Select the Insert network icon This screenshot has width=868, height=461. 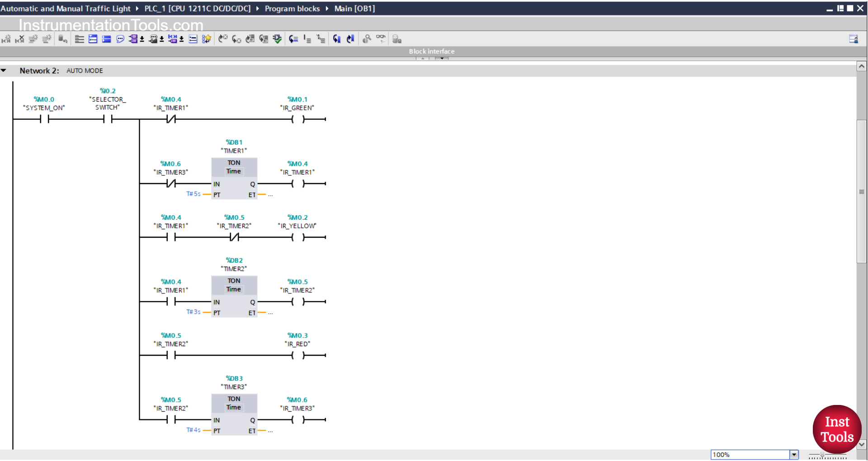click(80, 39)
